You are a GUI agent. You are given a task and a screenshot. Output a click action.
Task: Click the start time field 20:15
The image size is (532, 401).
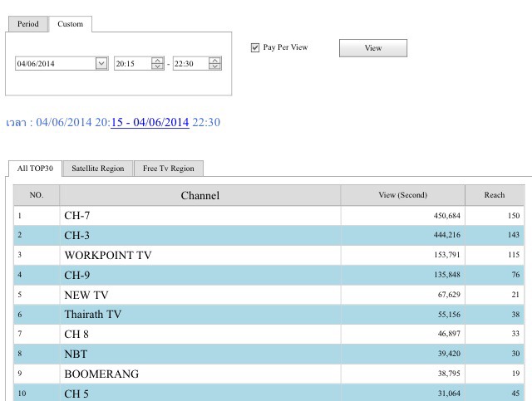pyautogui.click(x=133, y=63)
